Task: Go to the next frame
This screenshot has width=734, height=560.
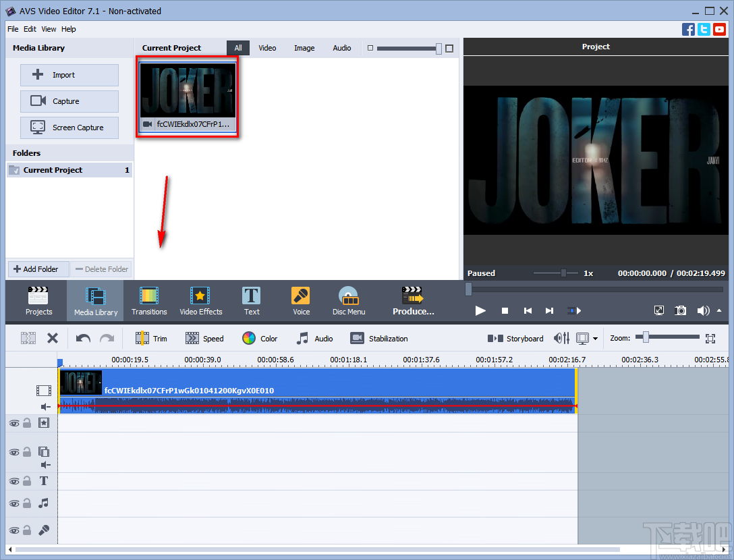Action: pos(550,310)
